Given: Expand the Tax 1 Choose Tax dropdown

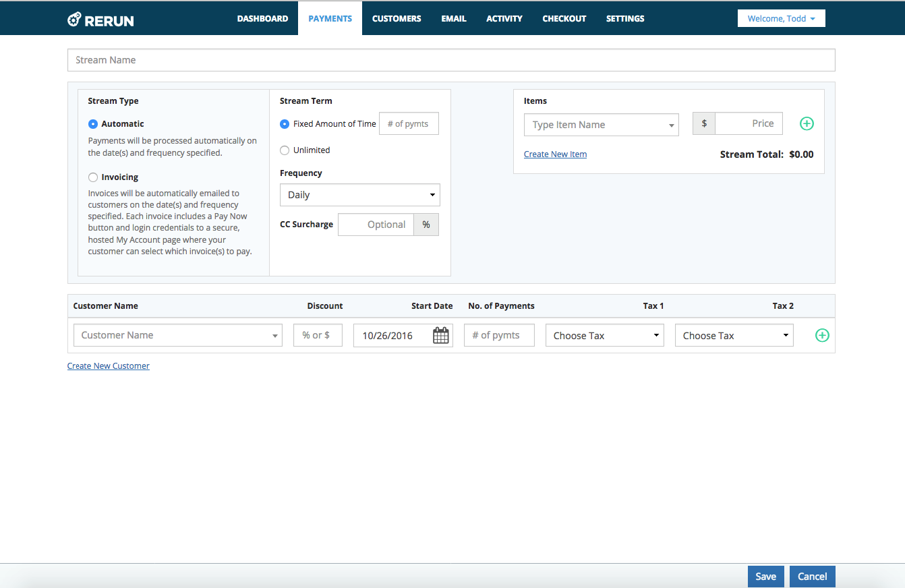Looking at the screenshot, I should coord(604,336).
